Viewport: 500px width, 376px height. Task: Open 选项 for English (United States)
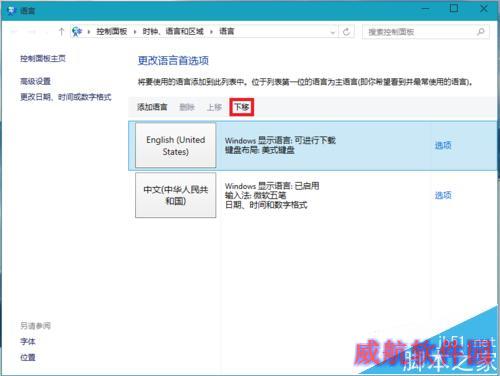(443, 145)
